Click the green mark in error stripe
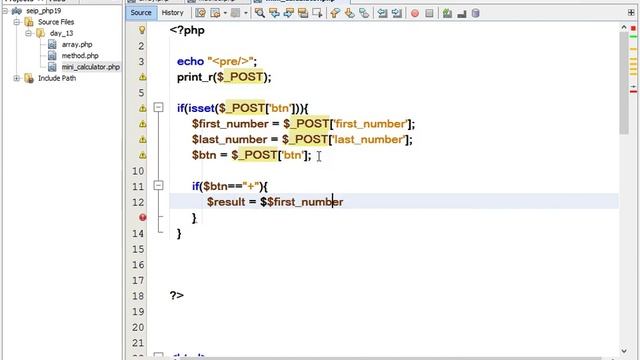640x360 pixels. click(x=633, y=37)
